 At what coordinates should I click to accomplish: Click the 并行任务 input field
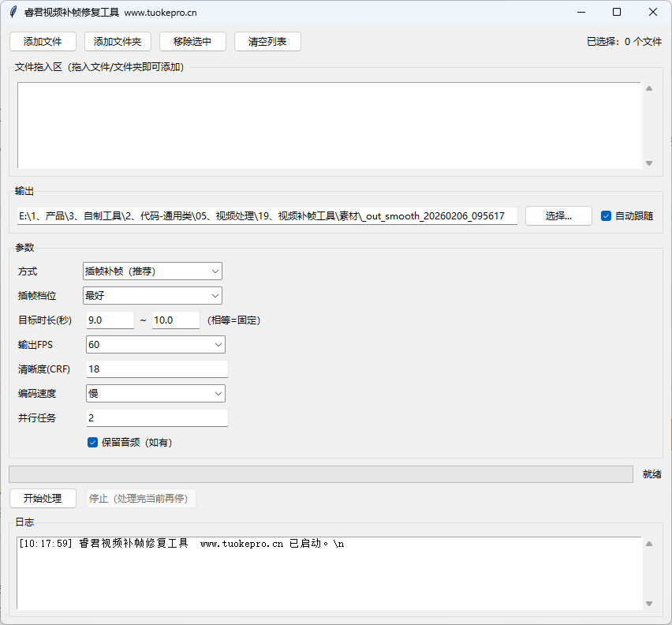[x=155, y=418]
